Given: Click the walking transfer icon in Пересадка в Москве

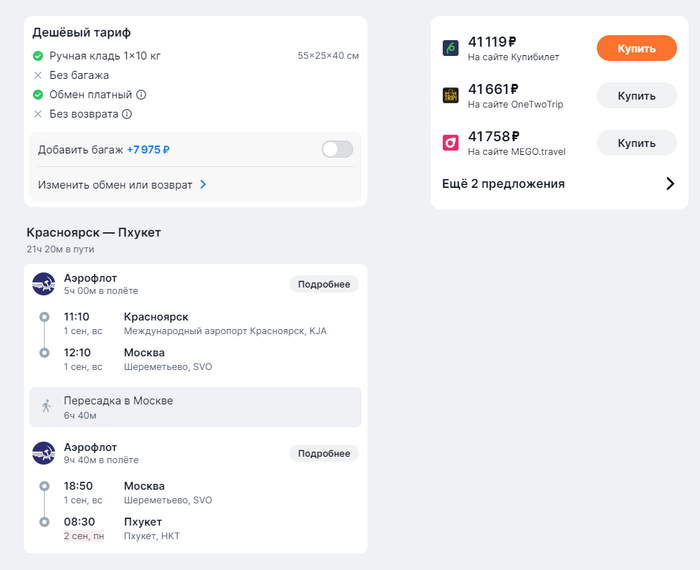Looking at the screenshot, I should (46, 406).
